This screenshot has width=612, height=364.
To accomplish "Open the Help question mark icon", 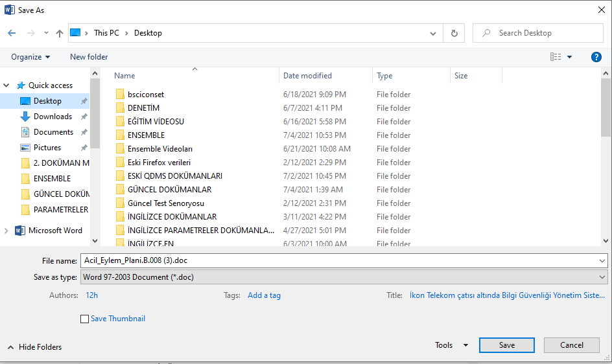I will tap(596, 57).
